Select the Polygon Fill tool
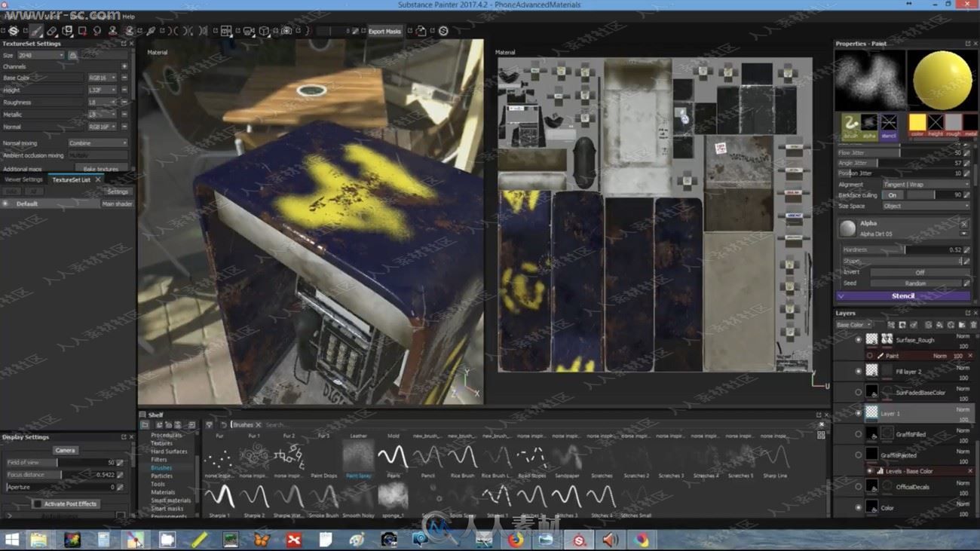 pyautogui.click(x=82, y=31)
